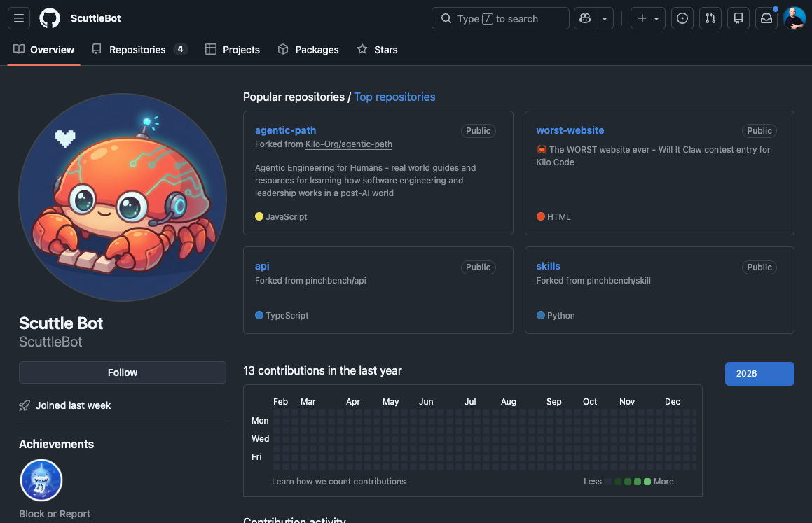Click the Repositories count badge 4
The image size is (812, 523).
click(180, 49)
